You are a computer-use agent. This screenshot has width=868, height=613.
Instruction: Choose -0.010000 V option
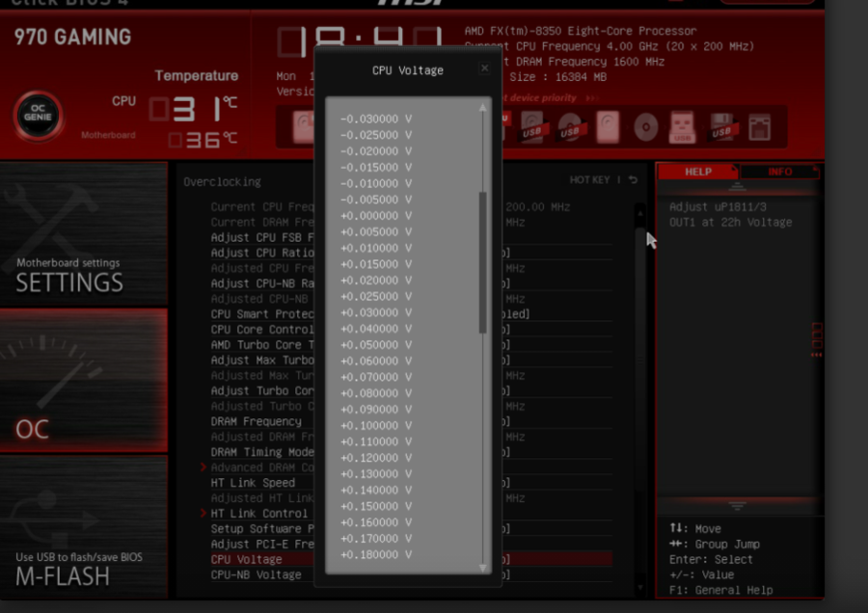coord(376,184)
